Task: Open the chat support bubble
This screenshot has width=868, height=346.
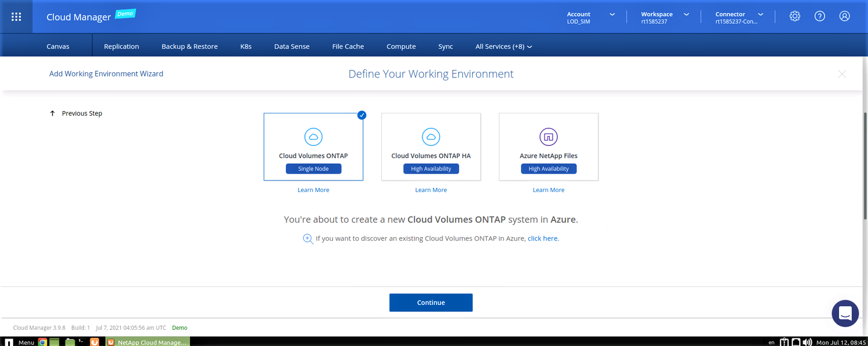Action: coord(845,314)
